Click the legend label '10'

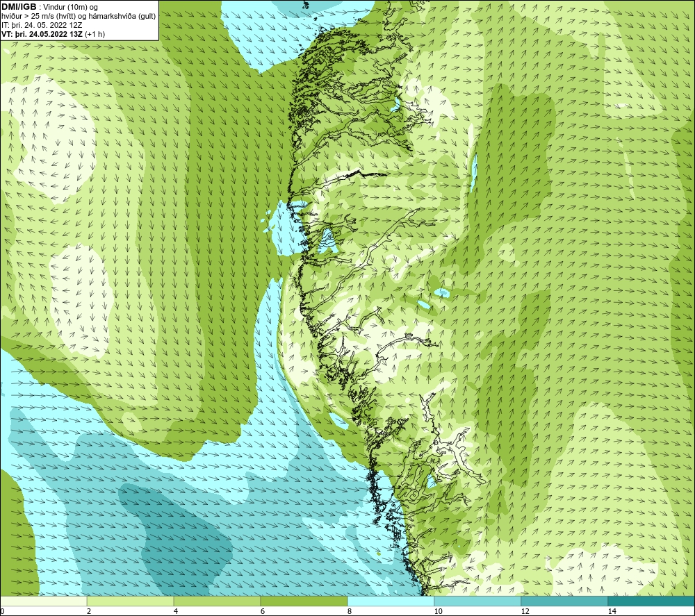(439, 611)
